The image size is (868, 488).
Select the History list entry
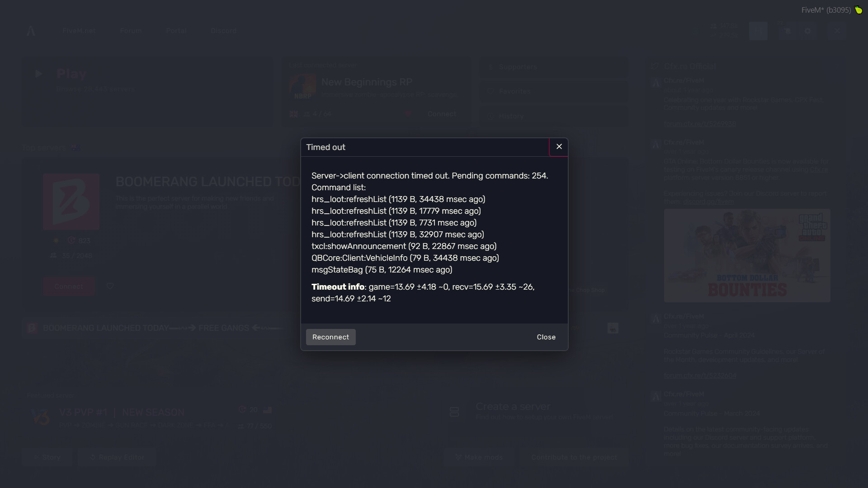click(x=553, y=116)
